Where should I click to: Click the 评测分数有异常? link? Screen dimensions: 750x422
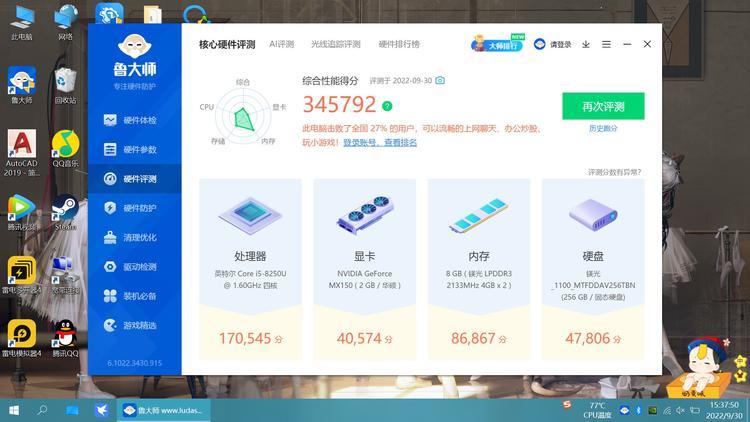(615, 172)
